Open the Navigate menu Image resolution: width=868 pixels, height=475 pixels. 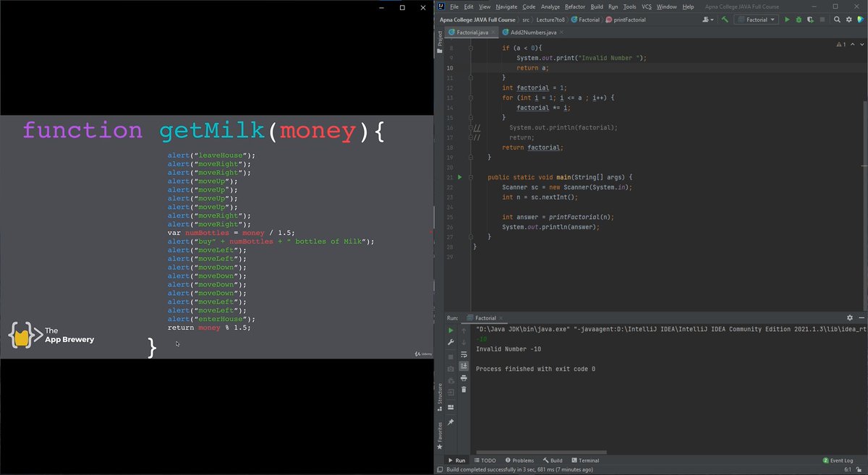(506, 7)
